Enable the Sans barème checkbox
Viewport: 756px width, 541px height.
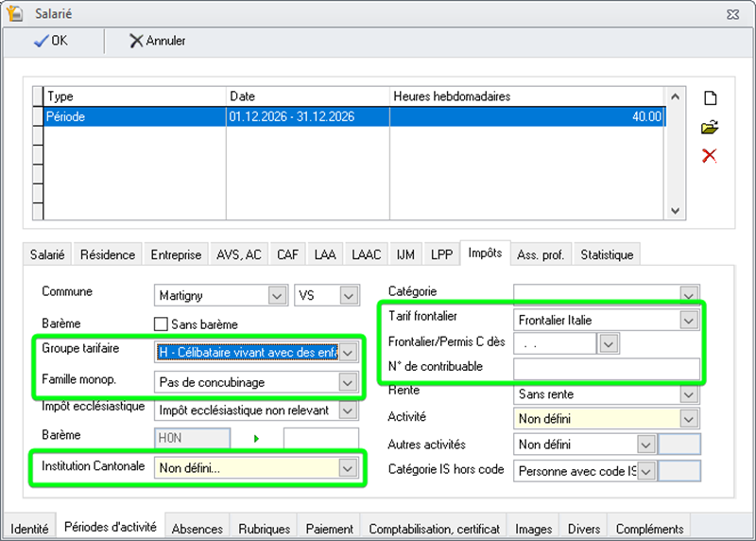point(162,324)
